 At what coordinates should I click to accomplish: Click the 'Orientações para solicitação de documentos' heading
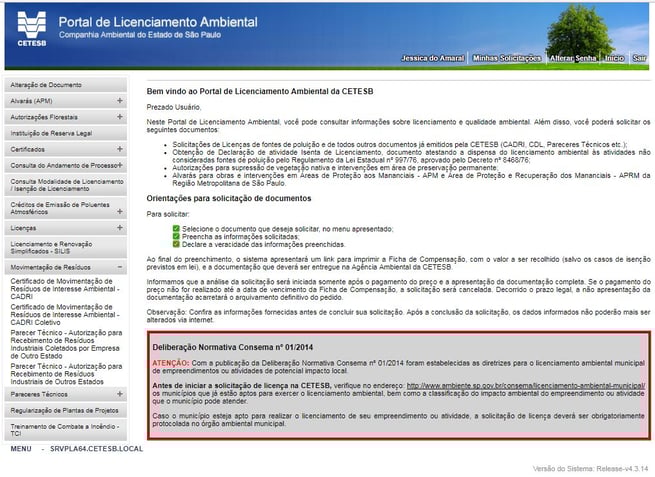coord(229,198)
